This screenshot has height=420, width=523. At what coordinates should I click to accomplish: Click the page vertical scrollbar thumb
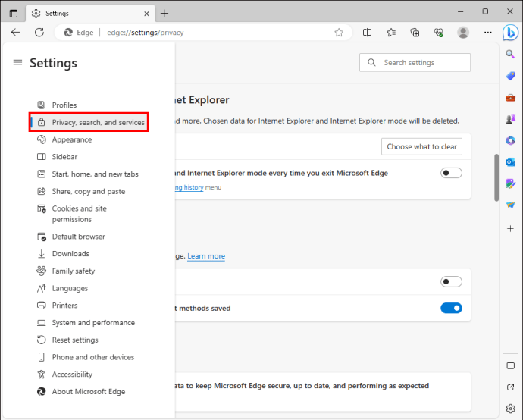496,177
